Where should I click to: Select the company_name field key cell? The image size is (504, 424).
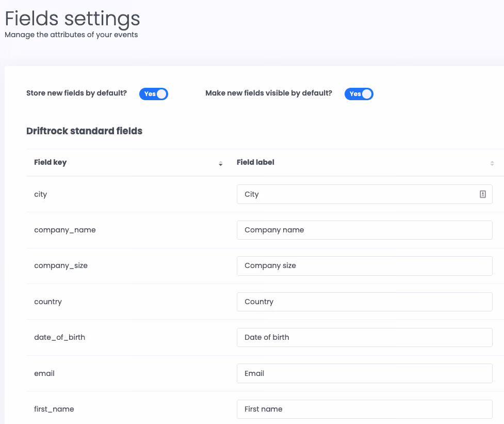(x=65, y=230)
